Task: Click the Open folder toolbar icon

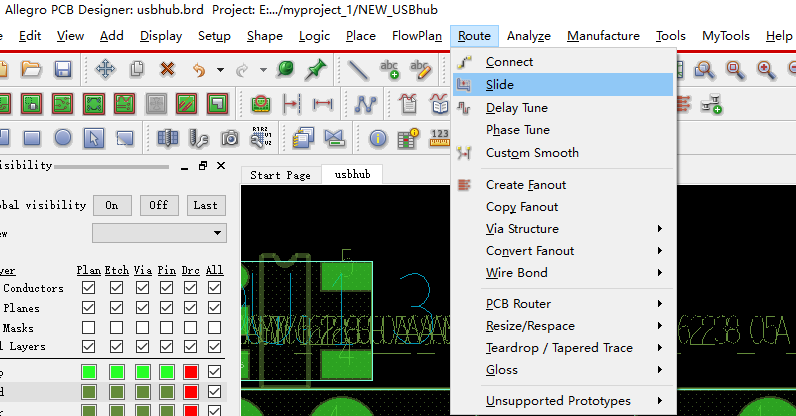Action: [31, 69]
